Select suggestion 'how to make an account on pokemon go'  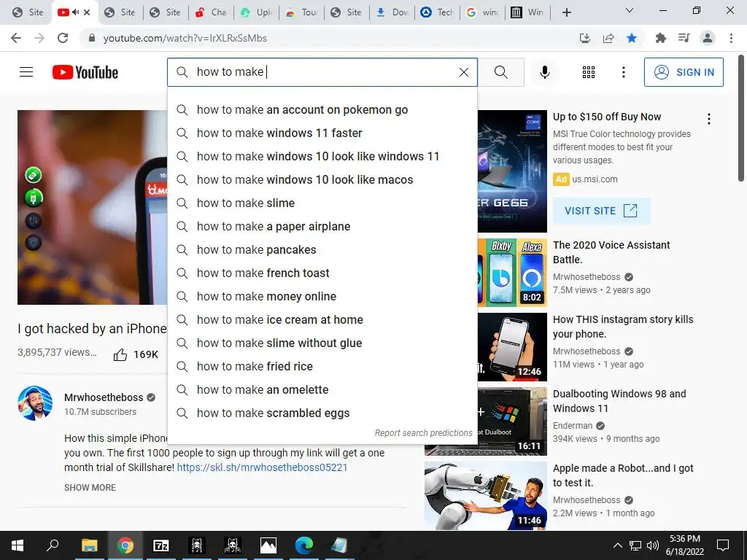point(322,109)
